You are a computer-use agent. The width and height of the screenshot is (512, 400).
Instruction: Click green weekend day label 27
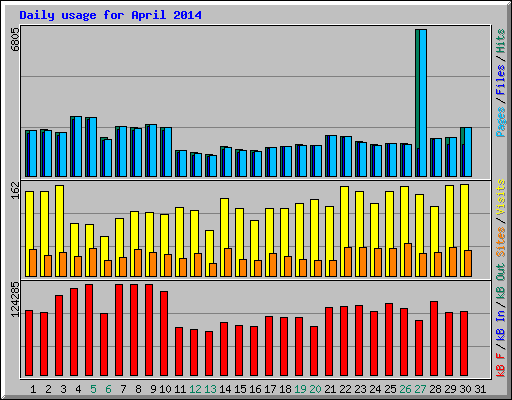pos(420,389)
